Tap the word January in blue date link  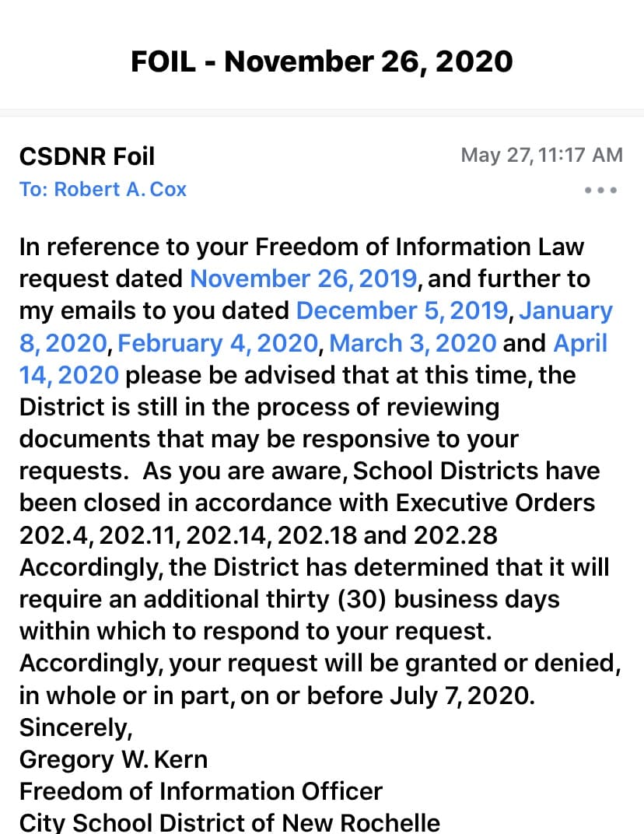pyautogui.click(x=565, y=310)
